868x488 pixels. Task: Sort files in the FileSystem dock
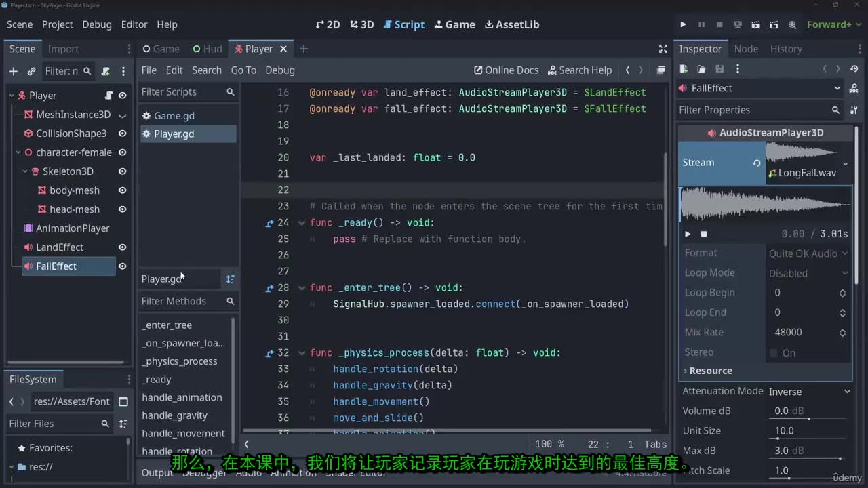coord(123,424)
